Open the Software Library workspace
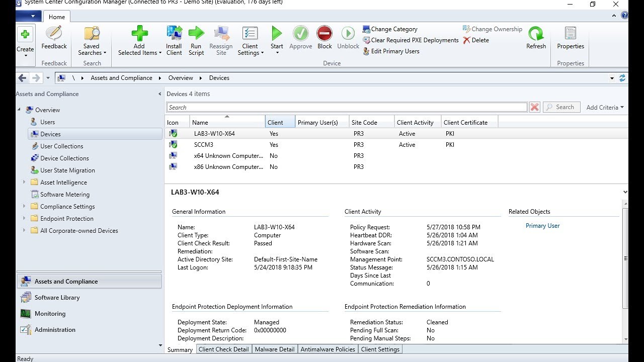This screenshot has height=362, width=644. point(89,298)
